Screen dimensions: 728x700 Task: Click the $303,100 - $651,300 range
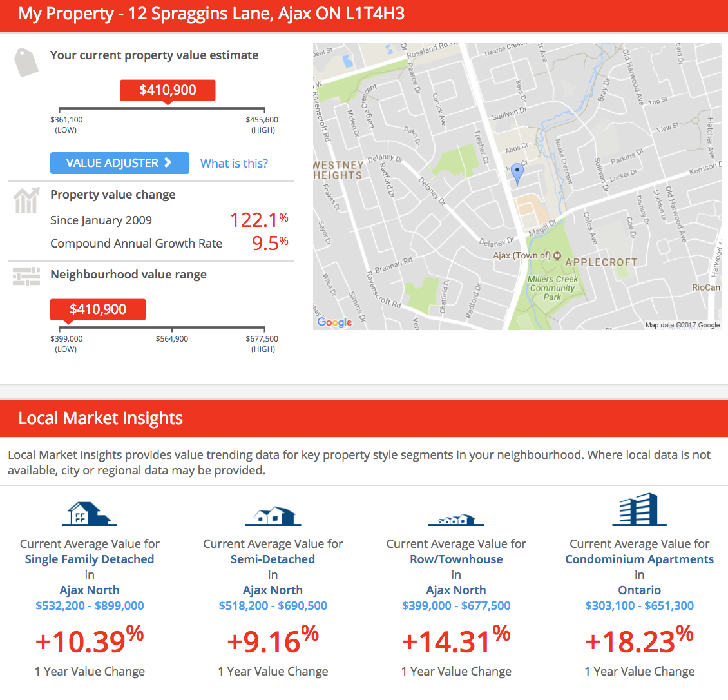(639, 606)
